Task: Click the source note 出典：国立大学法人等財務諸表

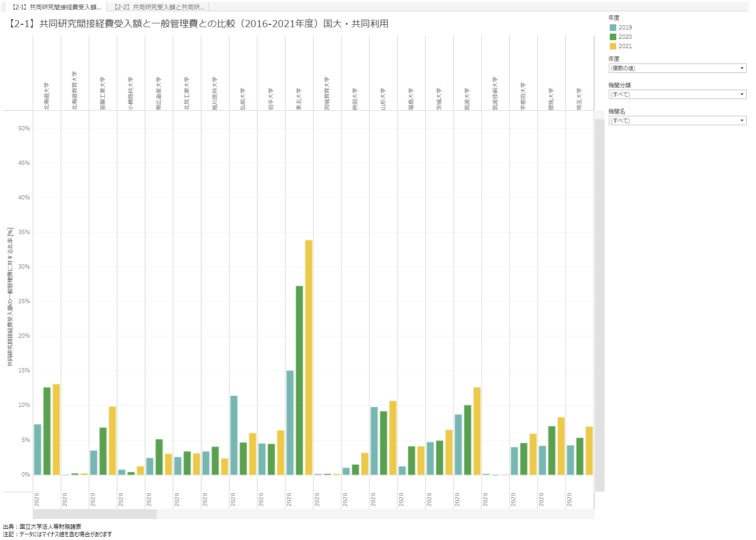Action: click(42, 526)
